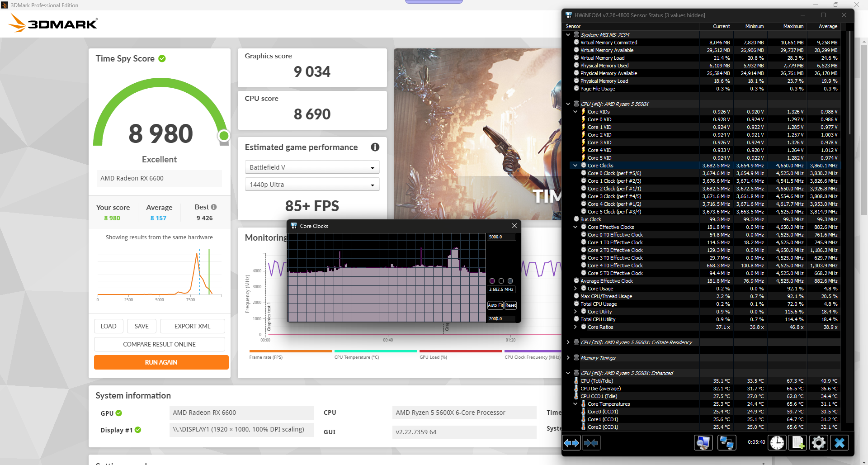Expand the Core Ratios node

click(x=576, y=327)
